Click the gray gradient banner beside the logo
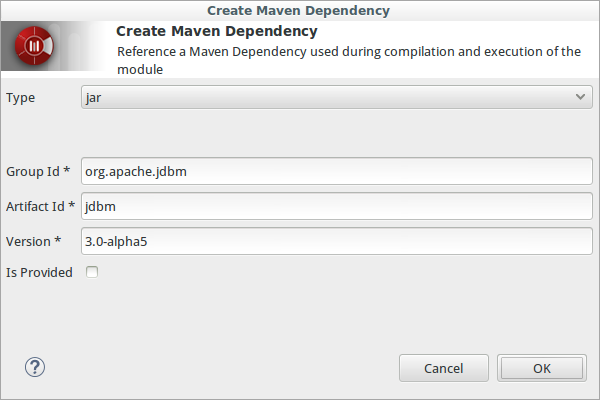The height and width of the screenshot is (400, 600). coord(82,46)
